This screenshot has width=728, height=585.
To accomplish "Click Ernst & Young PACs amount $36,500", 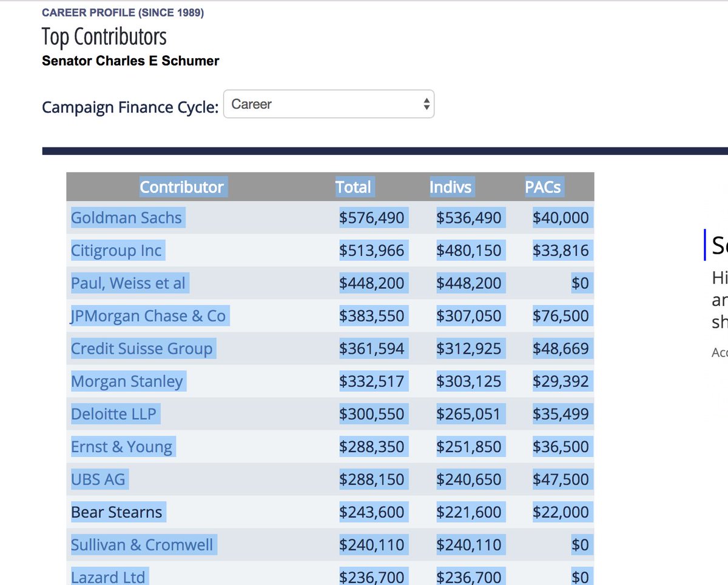I will pos(561,447).
